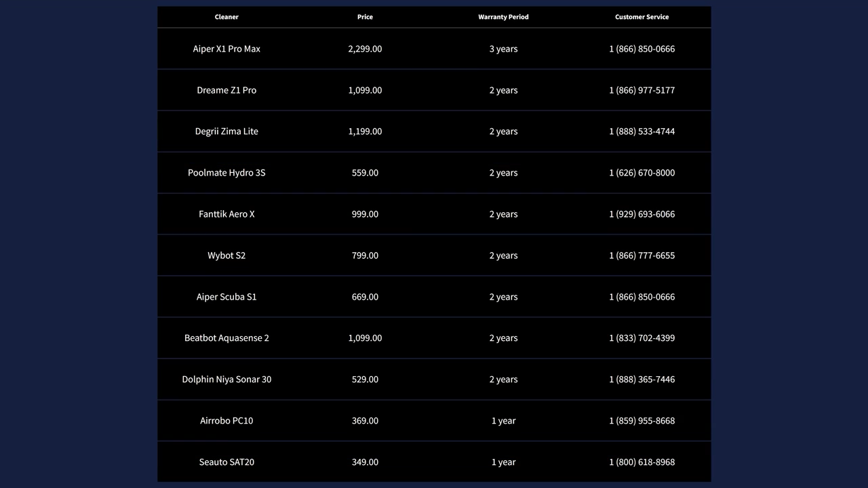Image resolution: width=868 pixels, height=488 pixels.
Task: Select the Aiper X1 Pro Max cell
Action: (x=226, y=49)
